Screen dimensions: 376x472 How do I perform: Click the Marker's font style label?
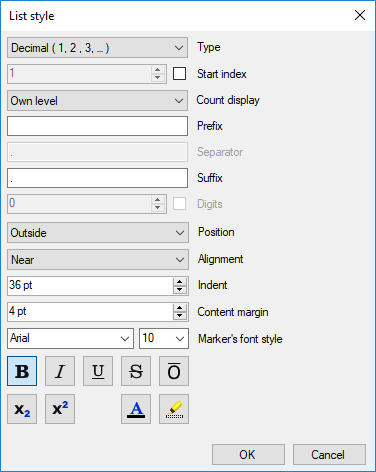240,339
